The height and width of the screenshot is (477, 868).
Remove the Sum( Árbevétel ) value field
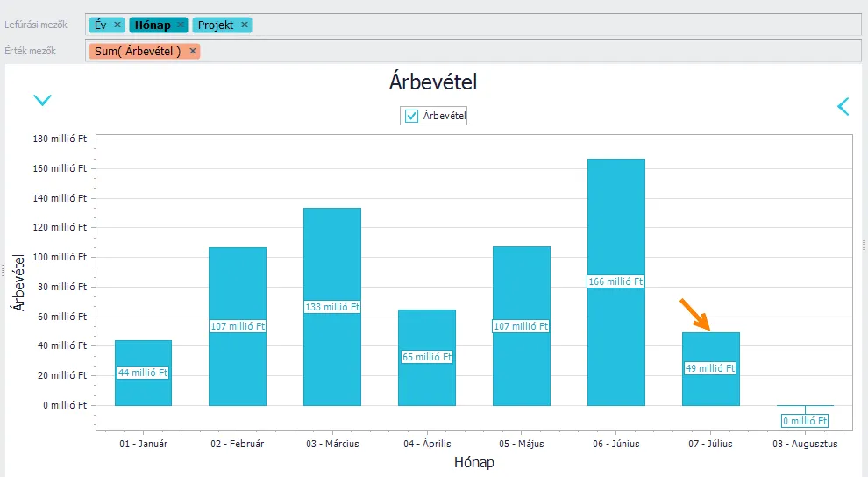193,52
